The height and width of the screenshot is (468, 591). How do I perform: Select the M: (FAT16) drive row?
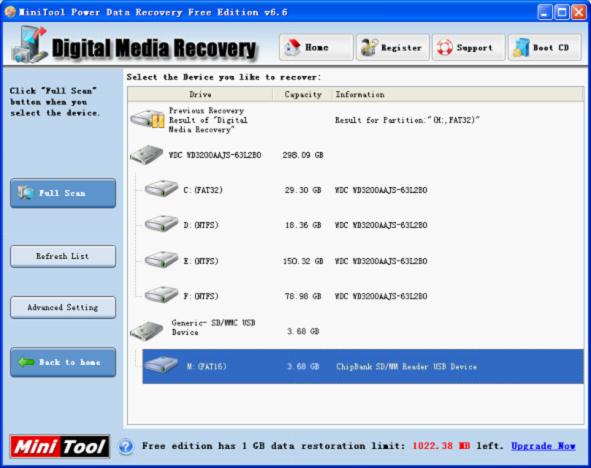(363, 366)
